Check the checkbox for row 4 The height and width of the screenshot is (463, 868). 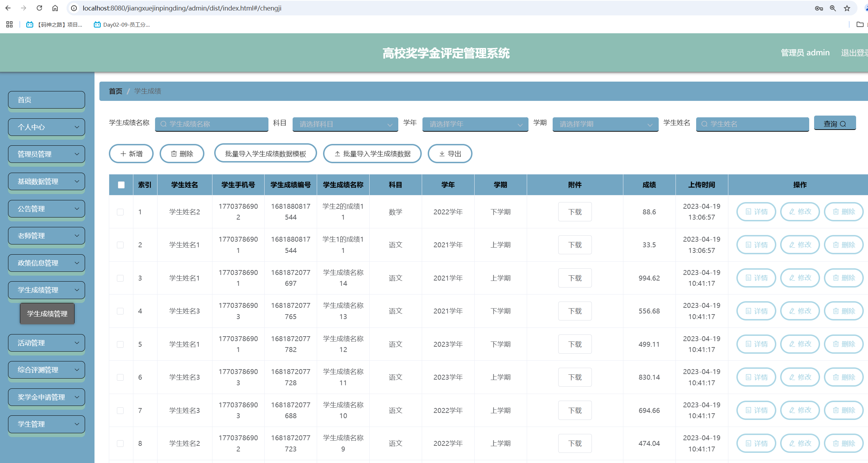pos(120,311)
